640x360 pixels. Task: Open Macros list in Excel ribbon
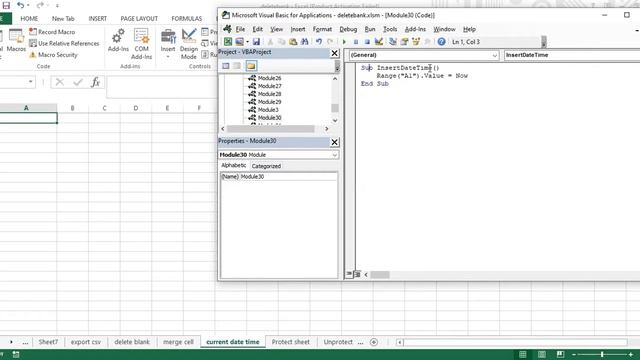[16, 41]
